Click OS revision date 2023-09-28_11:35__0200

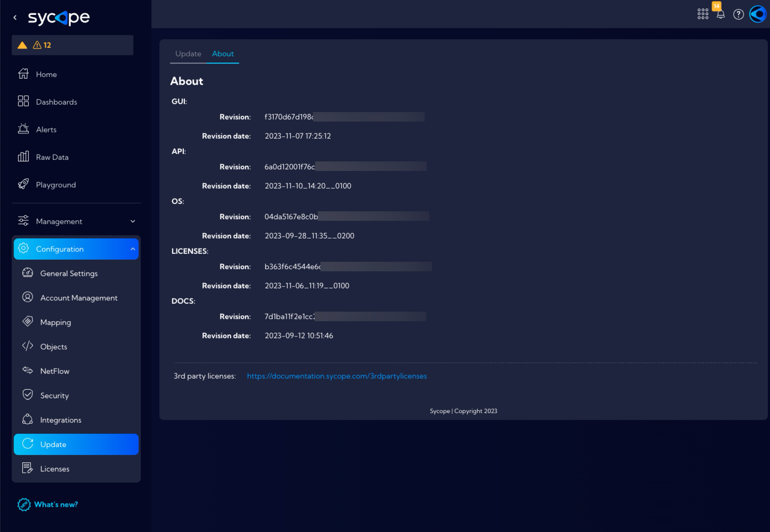coord(309,236)
